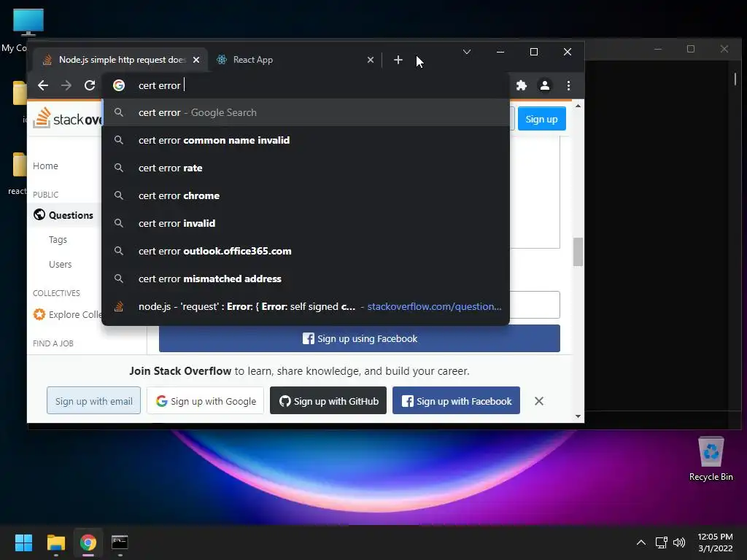This screenshot has height=560, width=747.
Task: Go to Home in the sidebar
Action: [46, 166]
